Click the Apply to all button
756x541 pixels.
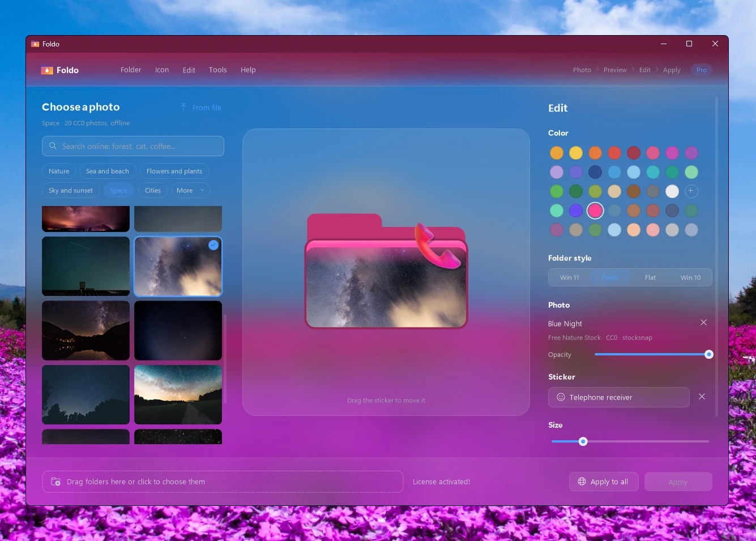[x=604, y=482]
